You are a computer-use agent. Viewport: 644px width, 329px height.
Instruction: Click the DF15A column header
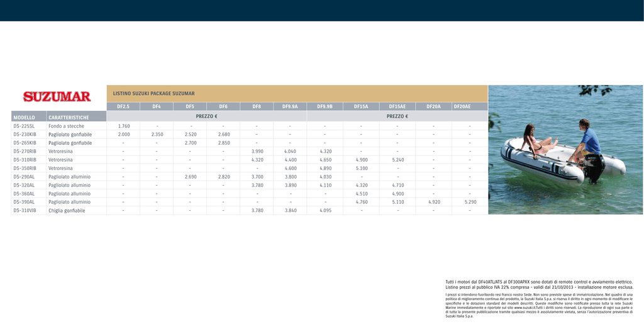[x=361, y=106]
